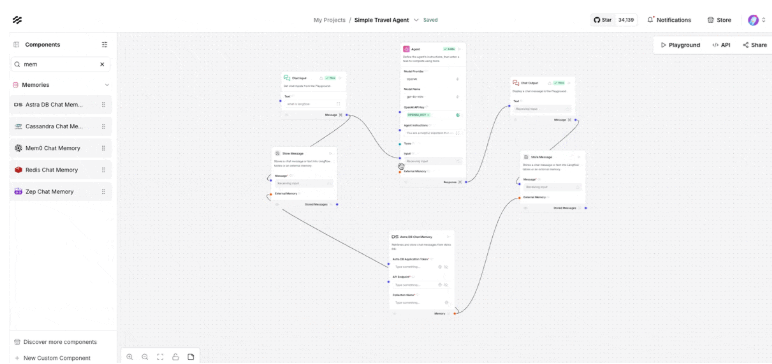772x364 pixels.
Task: Open component filter settings icon
Action: [x=104, y=44]
